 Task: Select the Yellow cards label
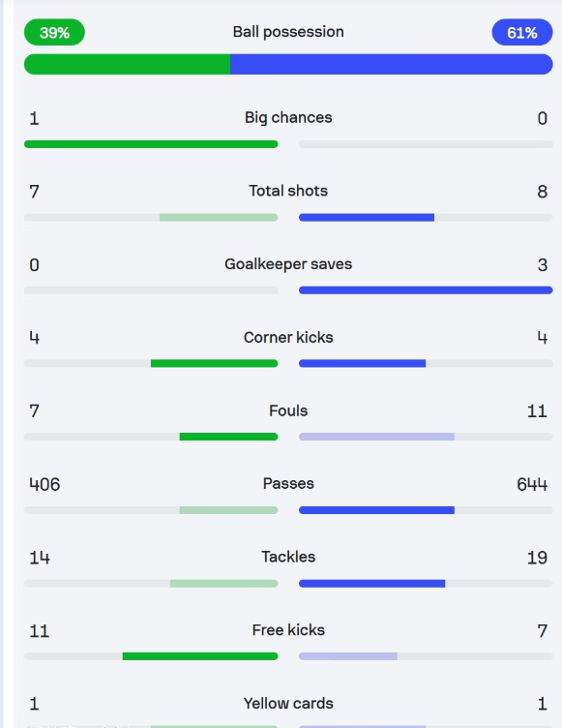288,704
